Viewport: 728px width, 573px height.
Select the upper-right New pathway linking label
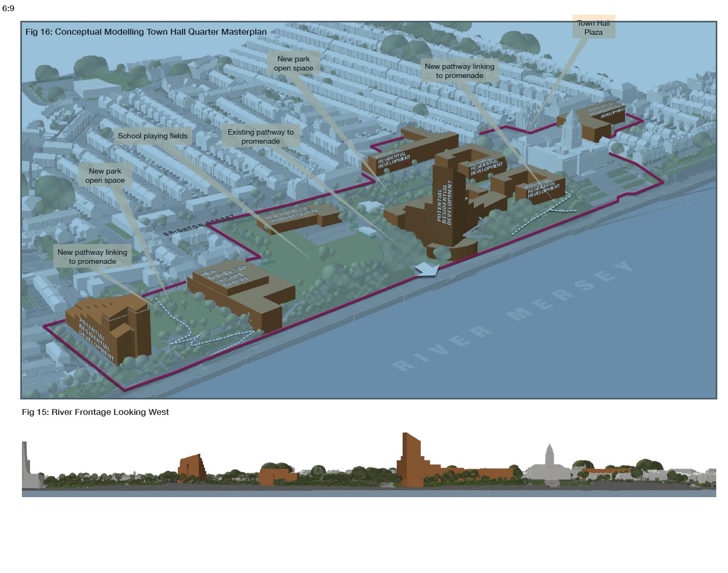(459, 71)
